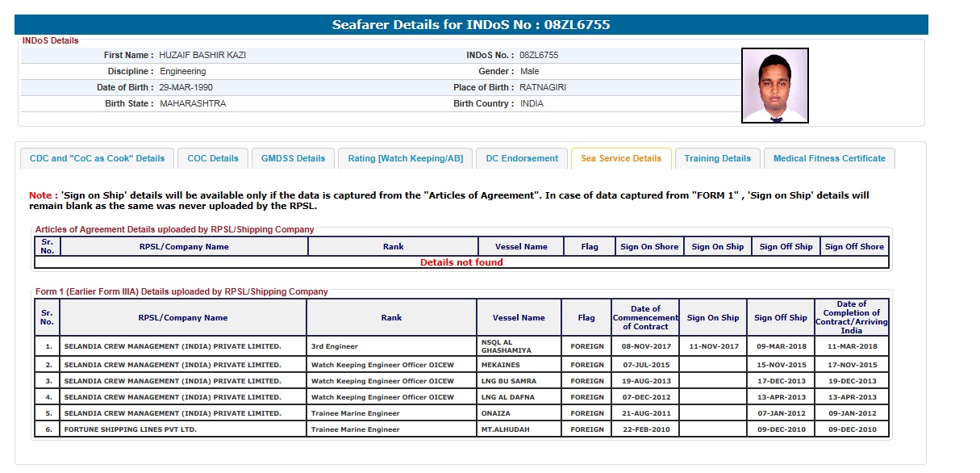Image resolution: width=980 pixels, height=473 pixels.
Task: Open the GMDSS Details tab
Action: 293,158
